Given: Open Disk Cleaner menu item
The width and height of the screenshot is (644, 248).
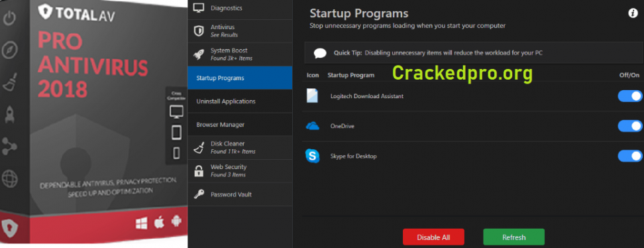Looking at the screenshot, I should (240, 148).
